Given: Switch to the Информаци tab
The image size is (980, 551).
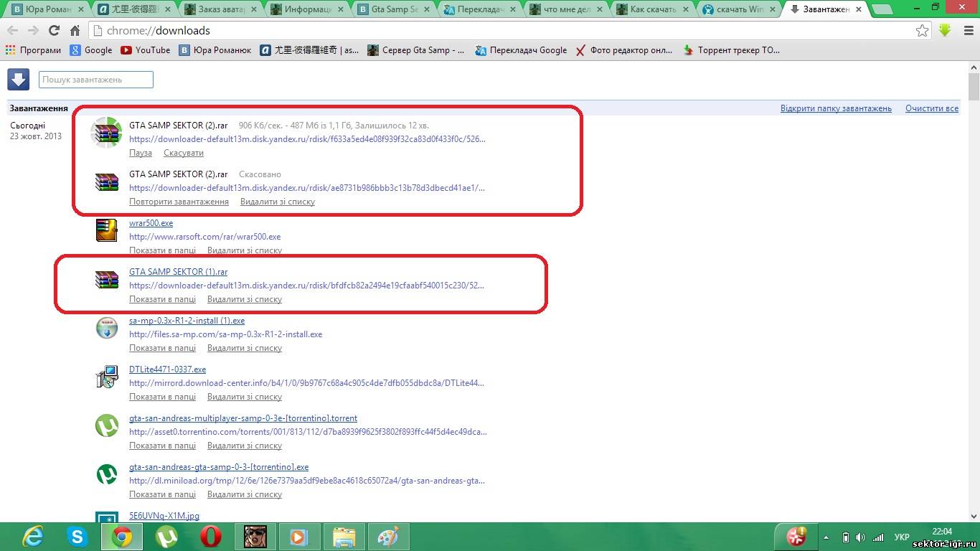Looking at the screenshot, I should click(309, 10).
